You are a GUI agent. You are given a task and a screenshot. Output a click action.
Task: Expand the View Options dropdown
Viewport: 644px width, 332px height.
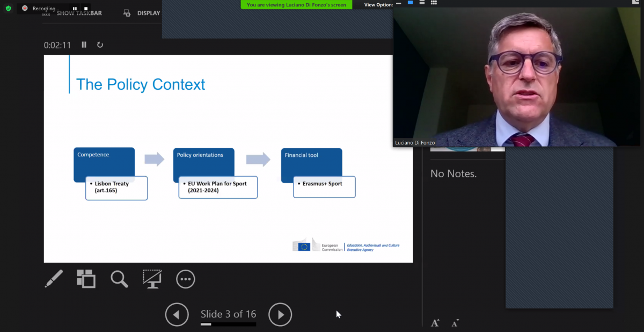coord(379,5)
